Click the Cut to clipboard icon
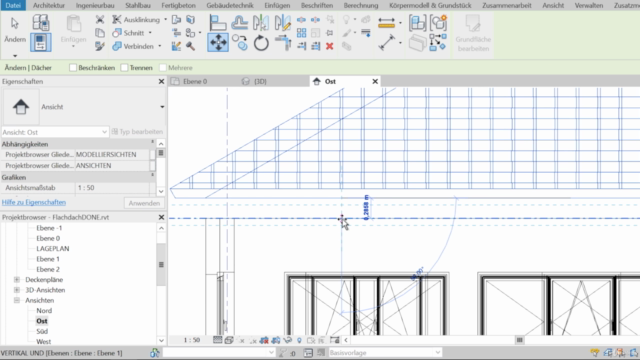This screenshot has height=360, width=640. [100, 20]
